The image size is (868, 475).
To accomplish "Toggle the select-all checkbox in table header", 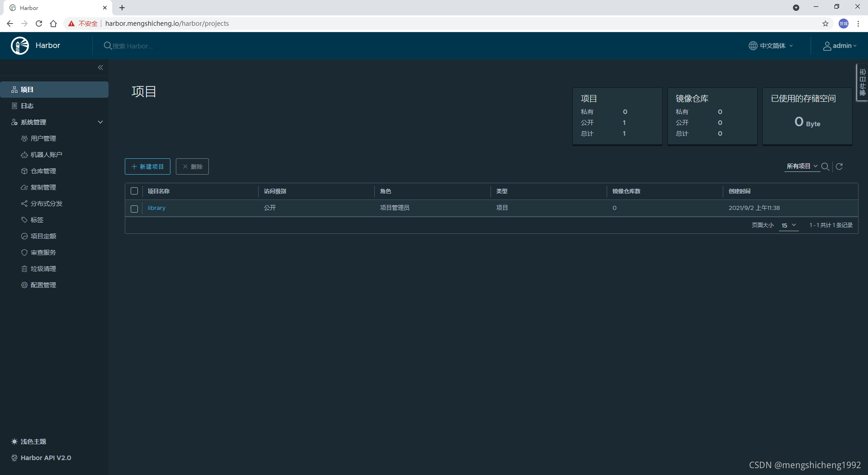I will coord(134,191).
